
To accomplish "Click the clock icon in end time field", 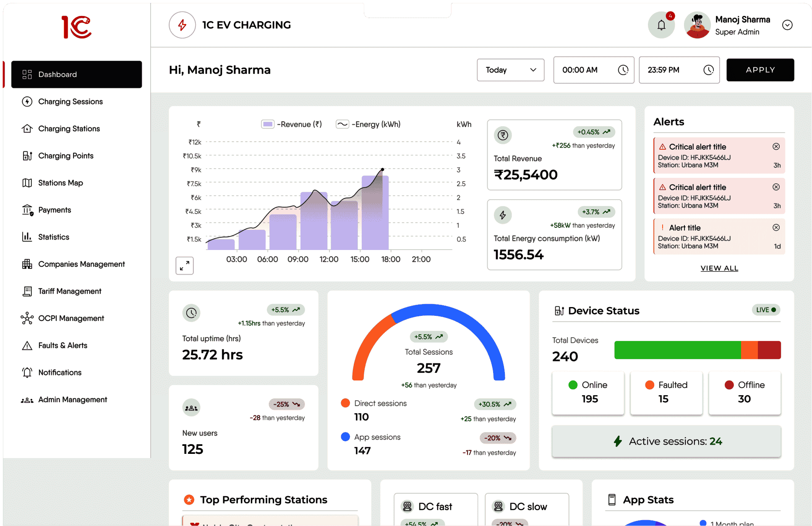I will click(x=708, y=70).
